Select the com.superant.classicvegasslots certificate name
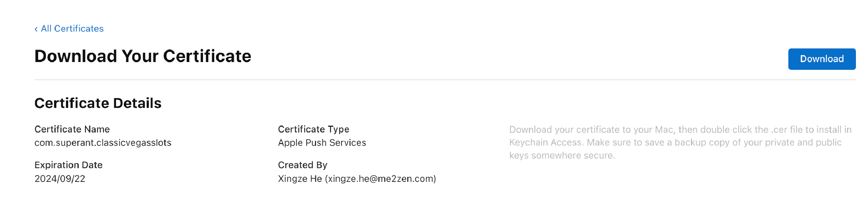868x211 pixels. click(x=103, y=143)
